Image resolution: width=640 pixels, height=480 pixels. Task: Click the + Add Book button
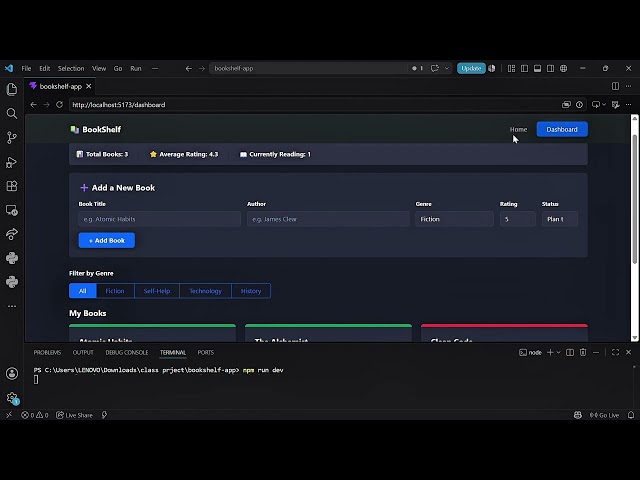coord(107,240)
